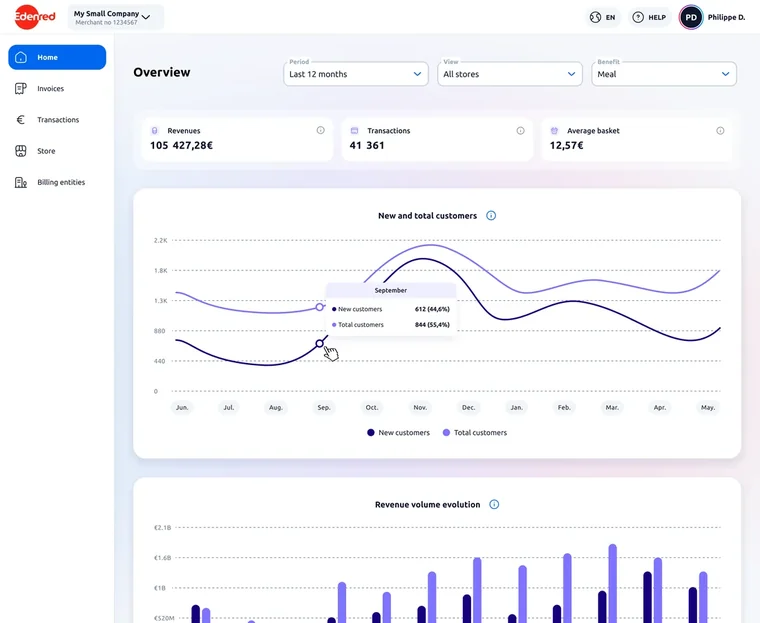Toggle New customers legend series
The width and height of the screenshot is (760, 623).
click(x=398, y=432)
